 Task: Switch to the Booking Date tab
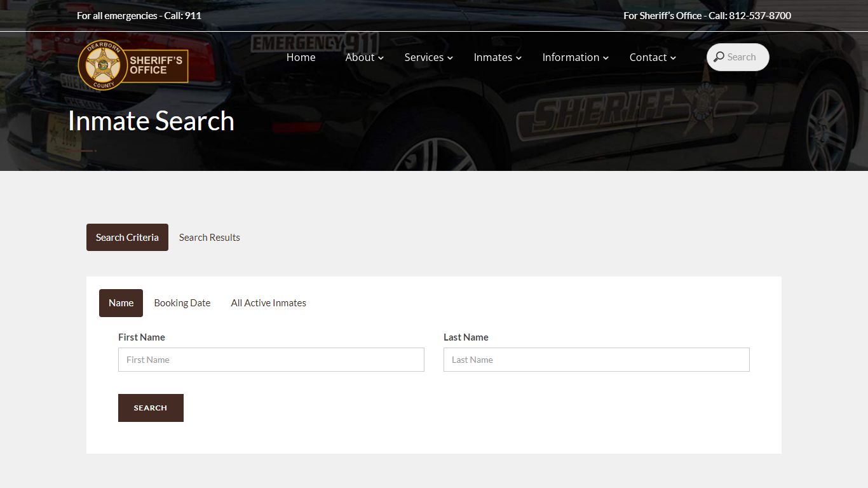coord(182,303)
